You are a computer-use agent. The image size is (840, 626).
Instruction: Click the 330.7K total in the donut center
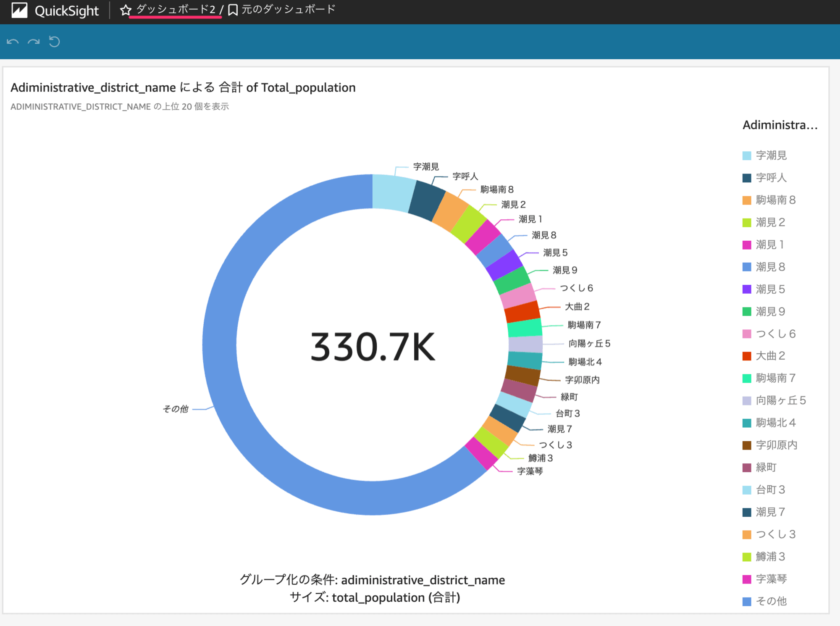point(373,347)
